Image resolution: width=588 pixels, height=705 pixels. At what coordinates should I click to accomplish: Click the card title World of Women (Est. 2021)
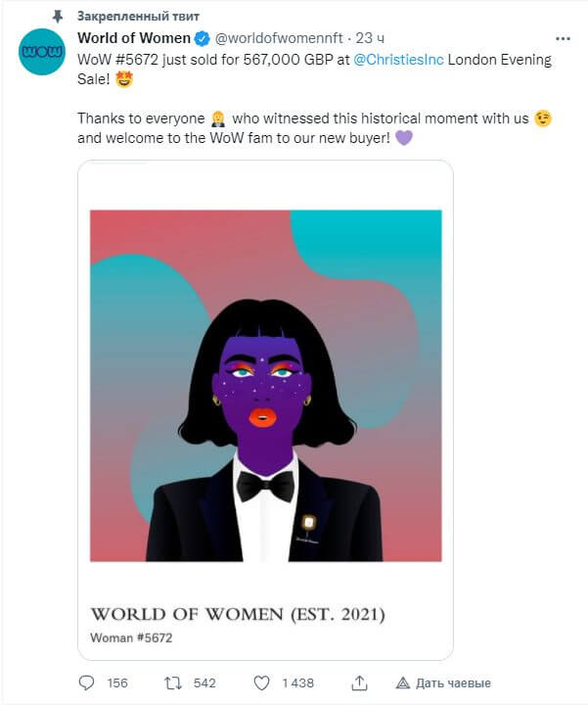(x=238, y=614)
